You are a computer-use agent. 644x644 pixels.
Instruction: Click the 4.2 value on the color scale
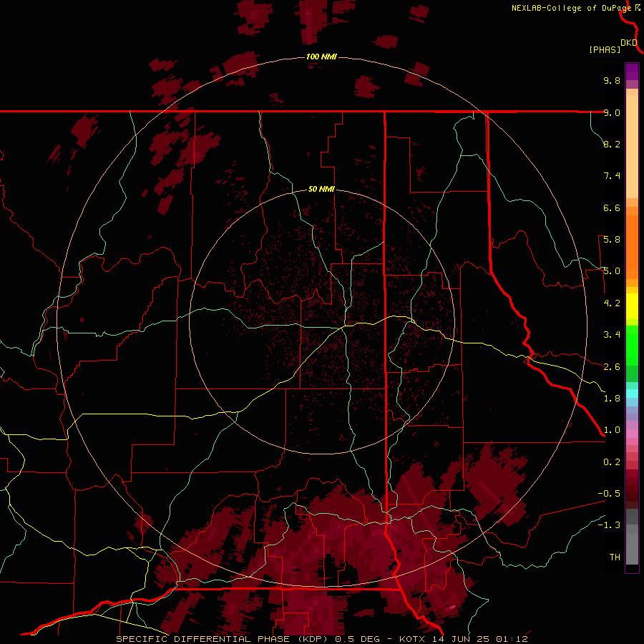pyautogui.click(x=612, y=303)
